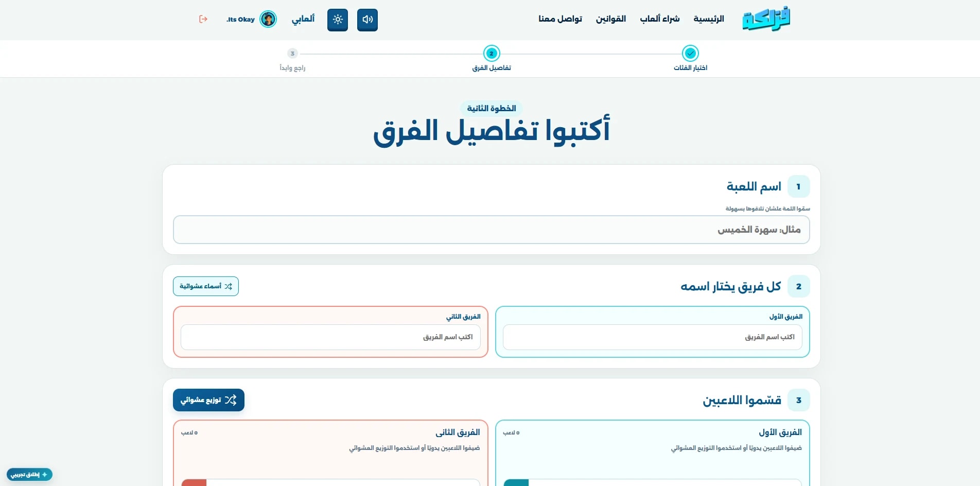Viewport: 980px width, 486px height.
Task: Toggle the sound speaker button
Action: 367,20
